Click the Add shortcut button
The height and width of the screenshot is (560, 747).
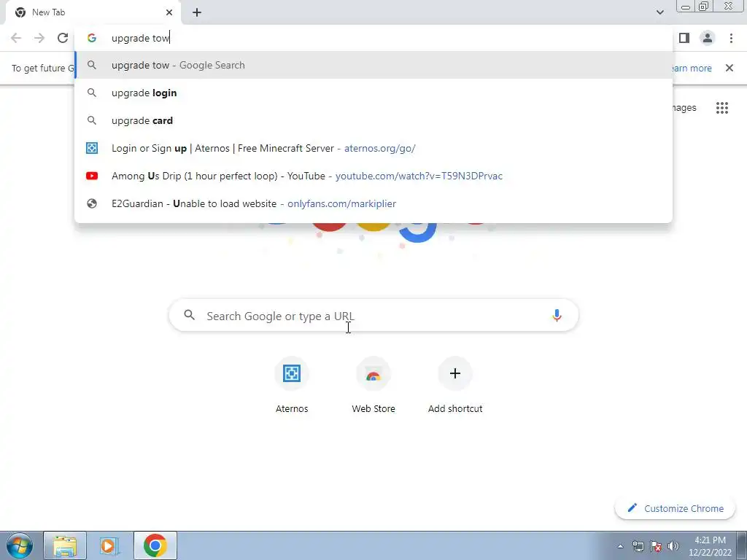click(x=455, y=384)
